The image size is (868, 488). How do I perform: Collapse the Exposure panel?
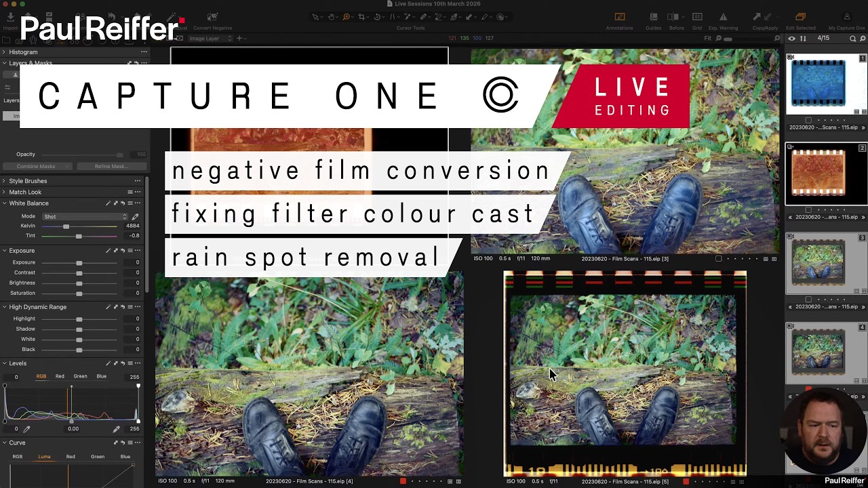point(4,251)
